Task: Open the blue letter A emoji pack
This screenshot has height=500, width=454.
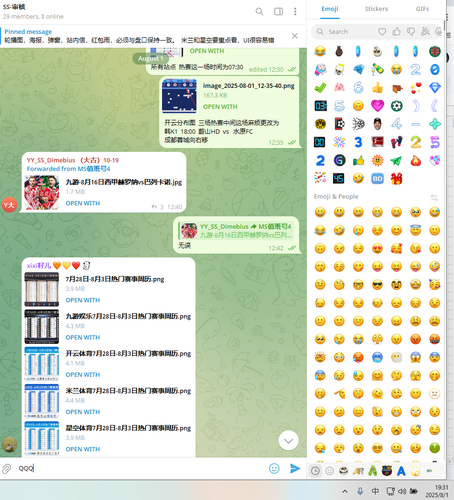Action: [401, 471]
